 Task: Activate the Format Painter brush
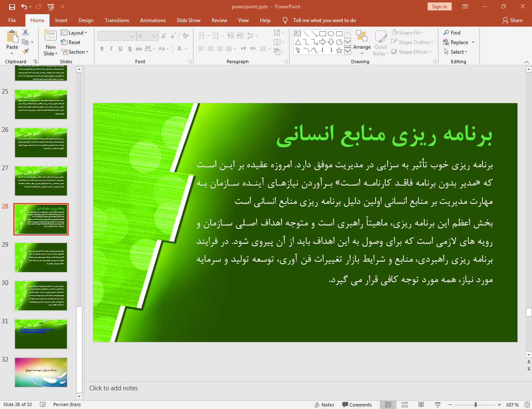(x=25, y=52)
